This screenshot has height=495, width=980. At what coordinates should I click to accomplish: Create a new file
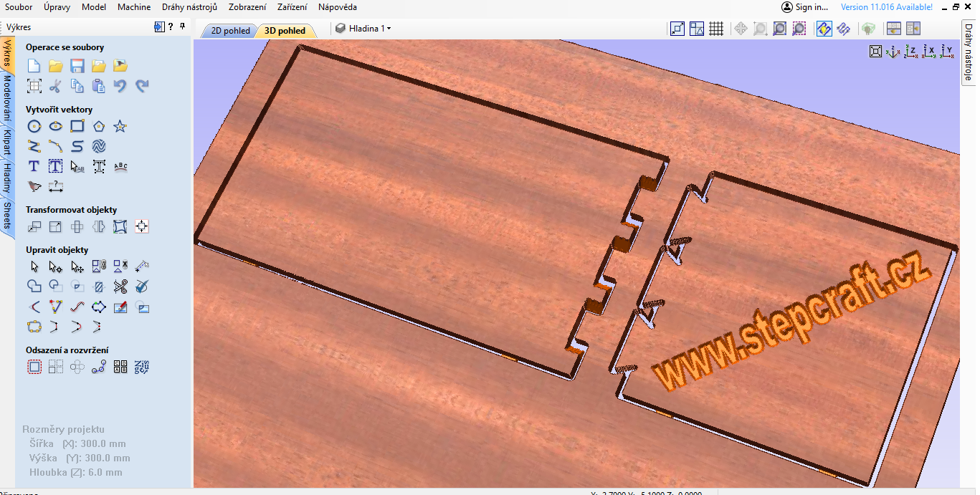[x=34, y=66]
